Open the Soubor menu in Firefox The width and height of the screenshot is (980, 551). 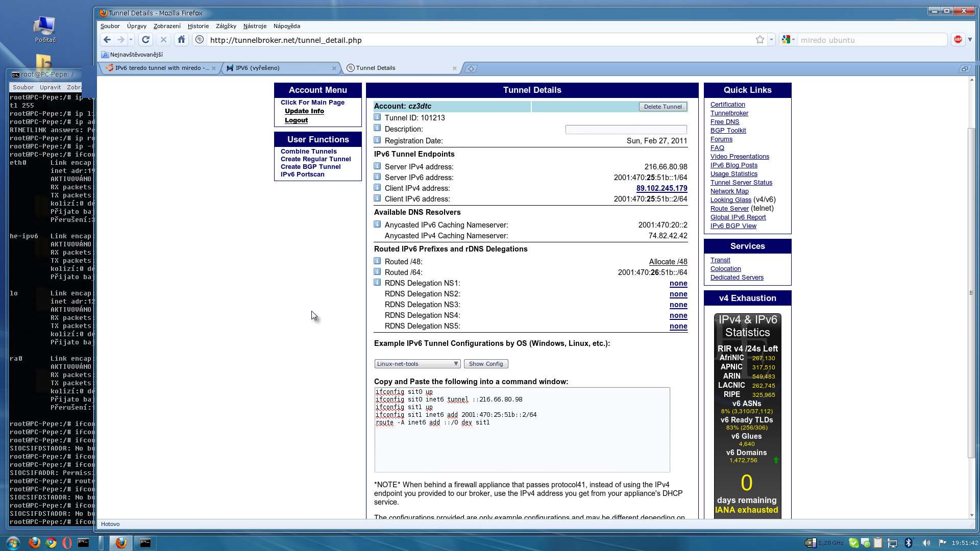(110, 26)
